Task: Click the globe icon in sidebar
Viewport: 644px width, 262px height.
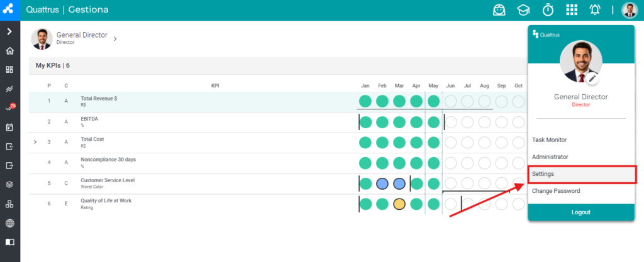Action: (x=10, y=223)
